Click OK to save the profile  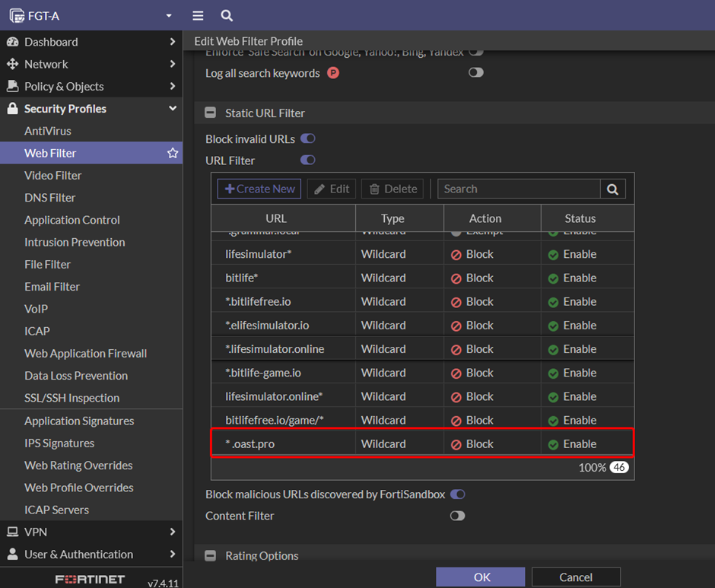click(481, 577)
